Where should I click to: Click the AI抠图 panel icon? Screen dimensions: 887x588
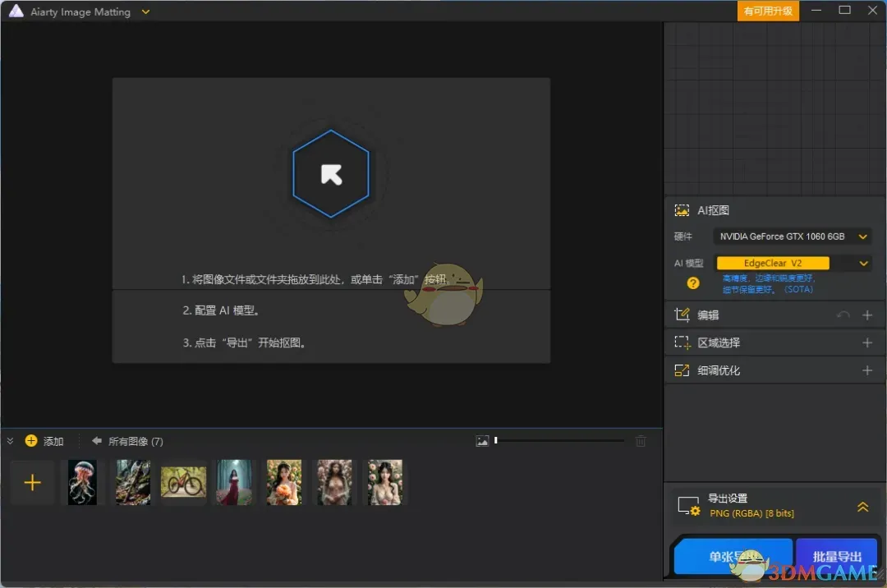tap(682, 210)
